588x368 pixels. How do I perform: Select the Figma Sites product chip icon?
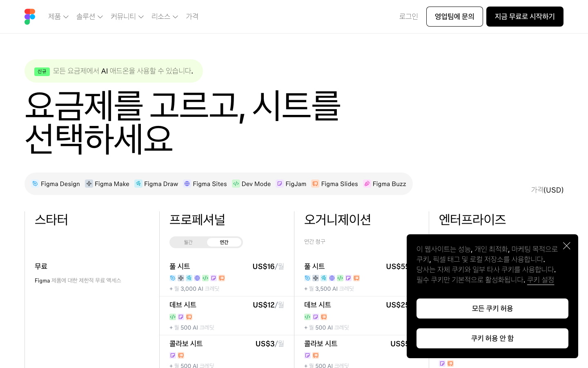(187, 184)
